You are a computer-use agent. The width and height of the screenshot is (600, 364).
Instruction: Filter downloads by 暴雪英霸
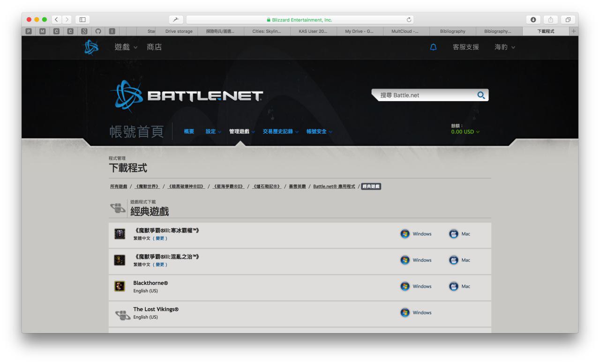pyautogui.click(x=297, y=186)
